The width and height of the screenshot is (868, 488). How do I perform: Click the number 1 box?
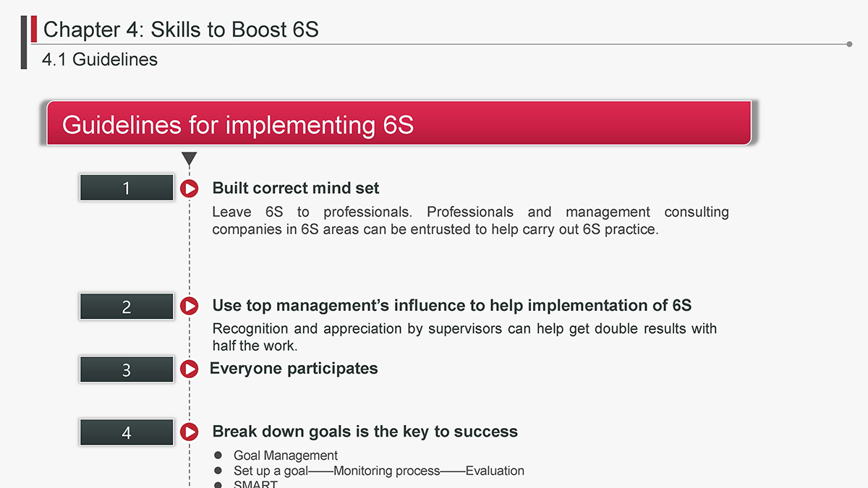(x=127, y=188)
